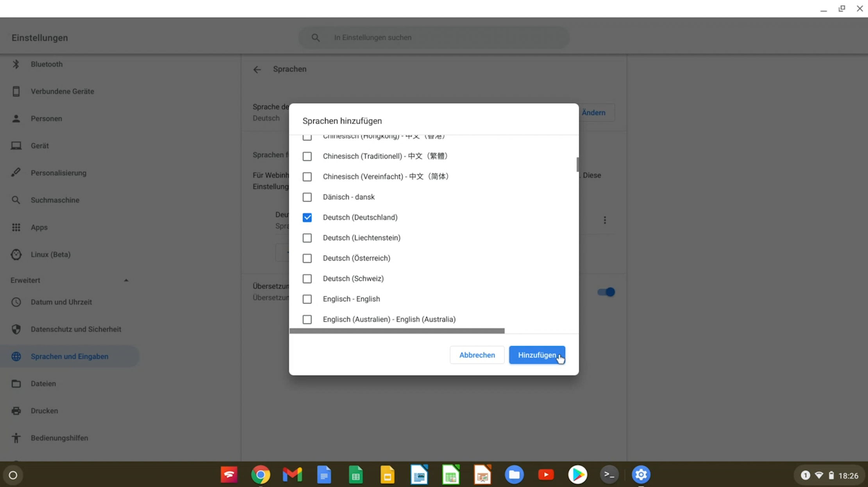This screenshot has height=487, width=868.
Task: Focus the In Einstellungen suchen field
Action: coord(434,38)
